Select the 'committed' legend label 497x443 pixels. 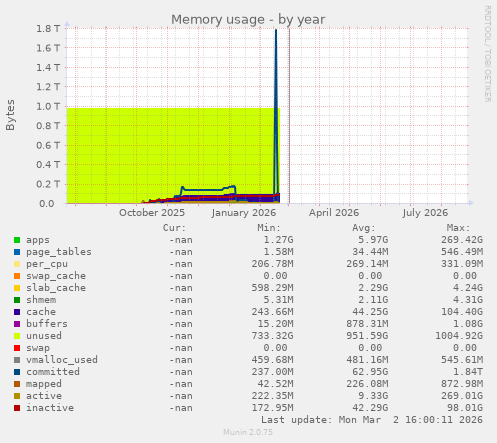tap(53, 372)
